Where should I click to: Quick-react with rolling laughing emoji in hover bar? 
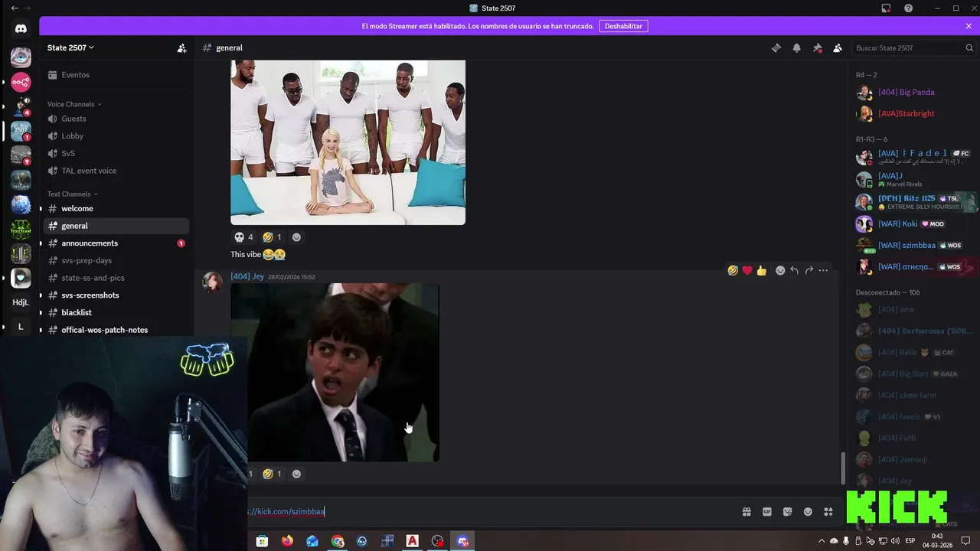tap(733, 270)
